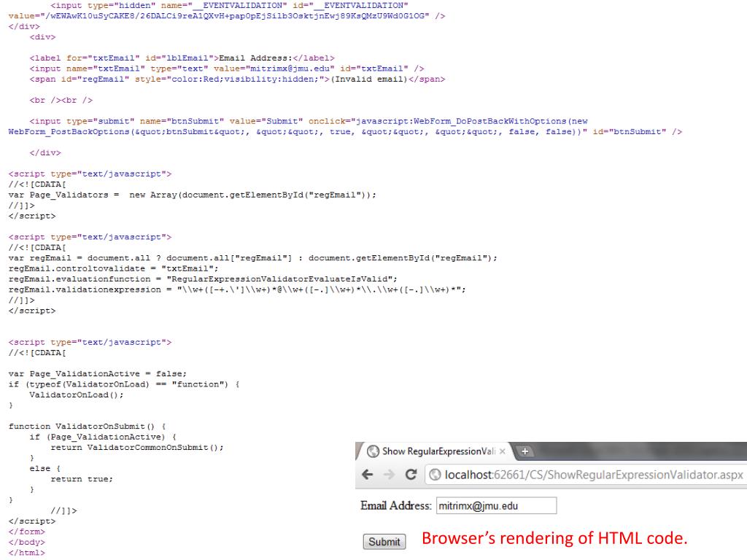Click the 'regEmail.validationexpression' code line
This screenshot has height=560, width=747.
click(x=237, y=289)
